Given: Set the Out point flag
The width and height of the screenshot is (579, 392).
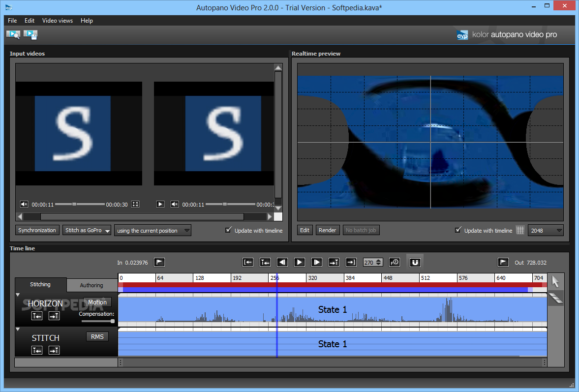Looking at the screenshot, I should coord(503,262).
